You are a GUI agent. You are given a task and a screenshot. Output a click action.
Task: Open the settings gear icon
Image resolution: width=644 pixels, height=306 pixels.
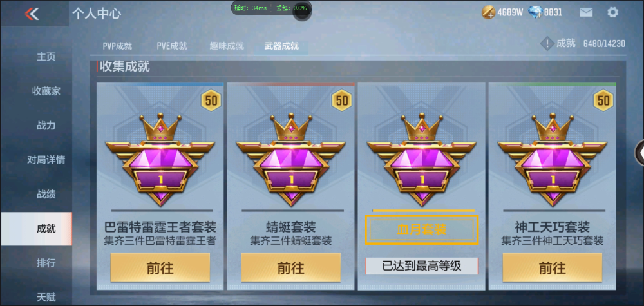pos(612,12)
